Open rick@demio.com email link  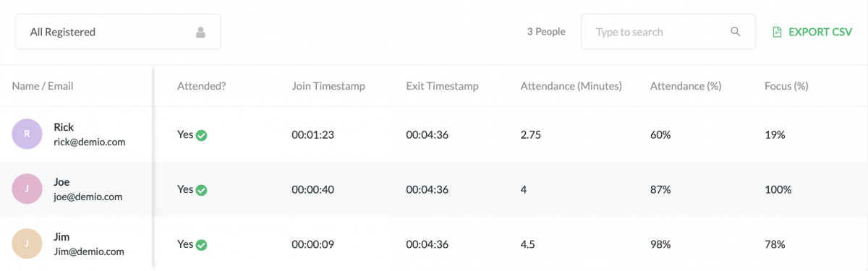tap(90, 142)
